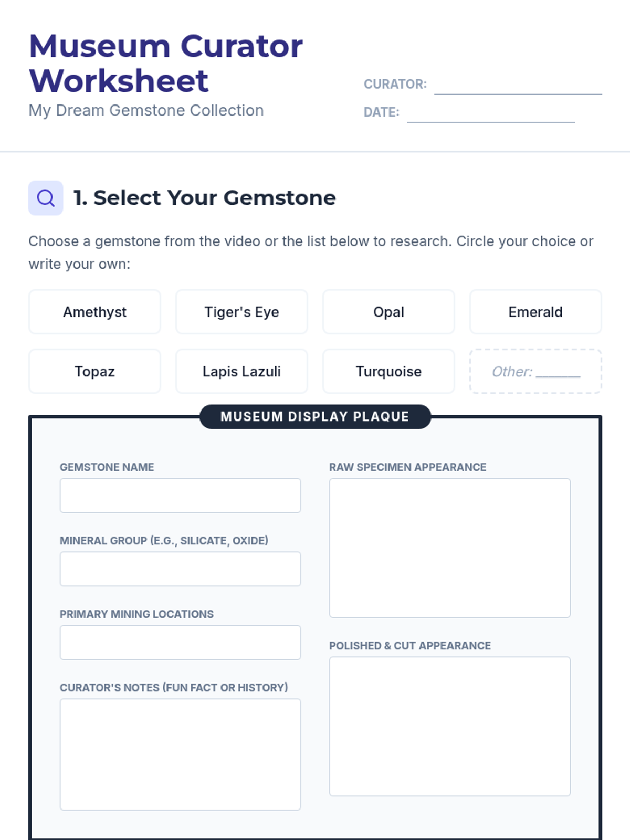The image size is (630, 840).
Task: Click the Curator name line
Action: (x=518, y=85)
